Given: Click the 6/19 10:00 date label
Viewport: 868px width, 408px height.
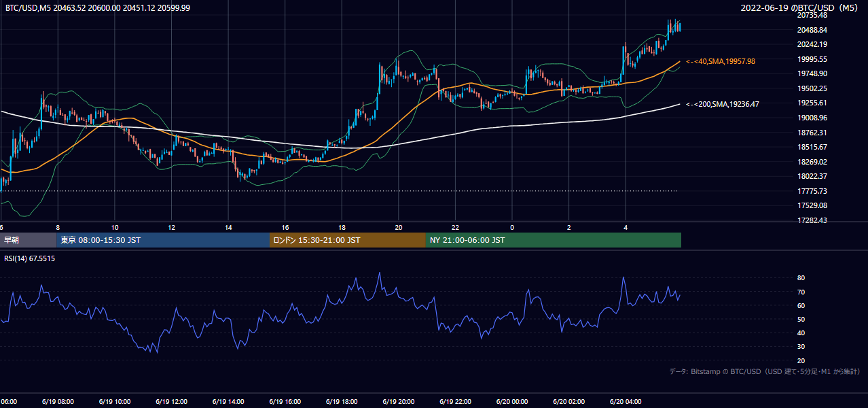Looking at the screenshot, I should [x=115, y=402].
